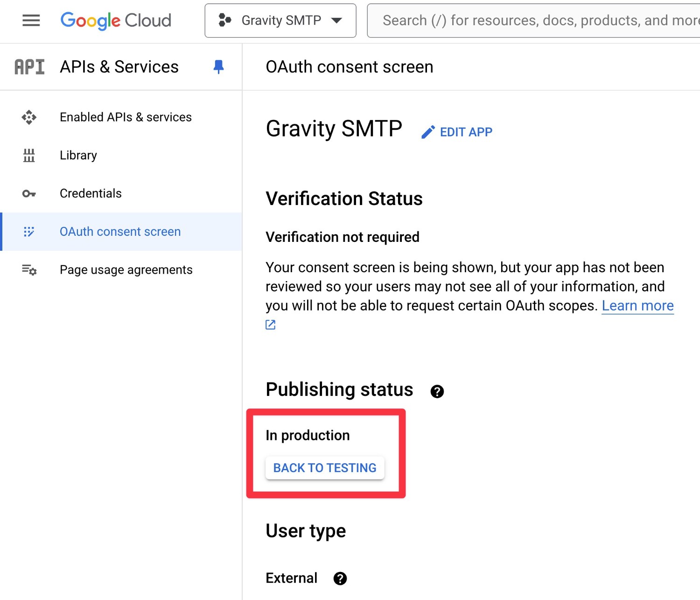The height and width of the screenshot is (600, 700).
Task: Click the pencil icon beside EDIT APP
Action: [428, 132]
